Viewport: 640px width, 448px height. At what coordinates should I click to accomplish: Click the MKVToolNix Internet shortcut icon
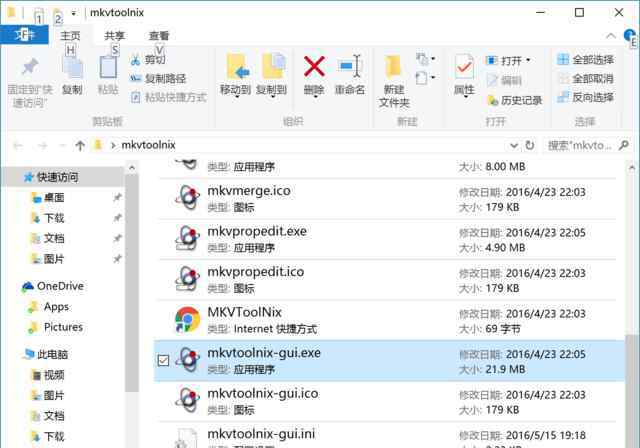188,320
